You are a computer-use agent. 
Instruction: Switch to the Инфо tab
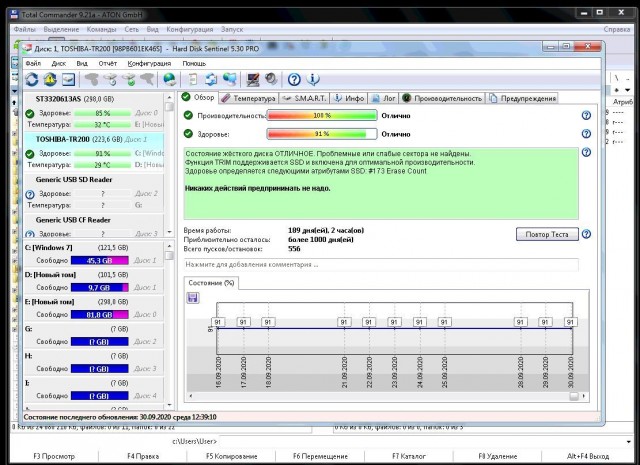[349, 98]
